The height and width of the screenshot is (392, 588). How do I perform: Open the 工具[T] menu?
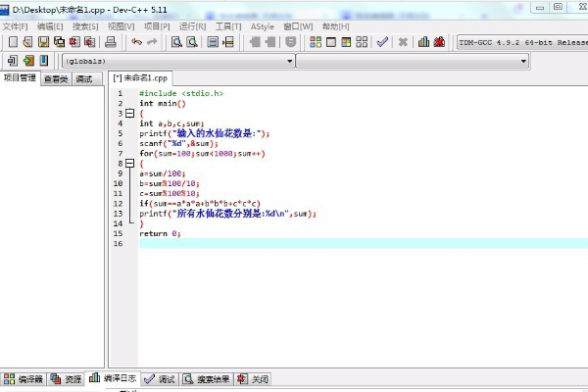228,26
